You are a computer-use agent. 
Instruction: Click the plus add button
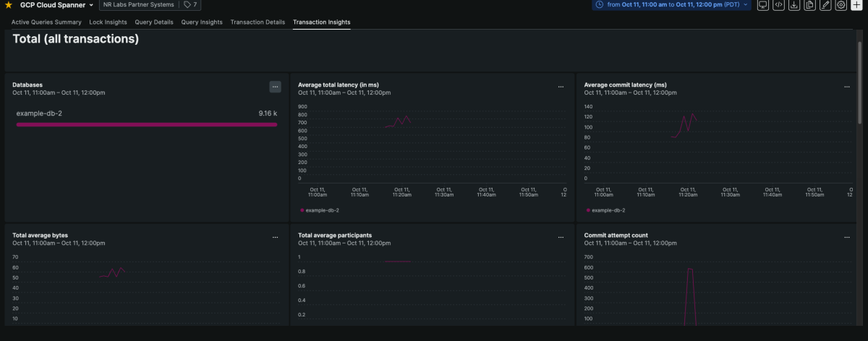click(x=856, y=5)
